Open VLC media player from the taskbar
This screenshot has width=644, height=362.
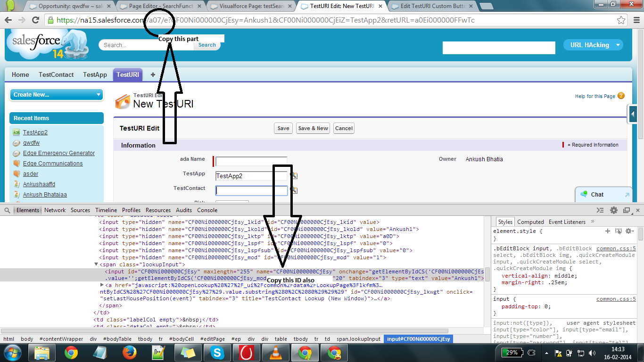click(x=276, y=352)
